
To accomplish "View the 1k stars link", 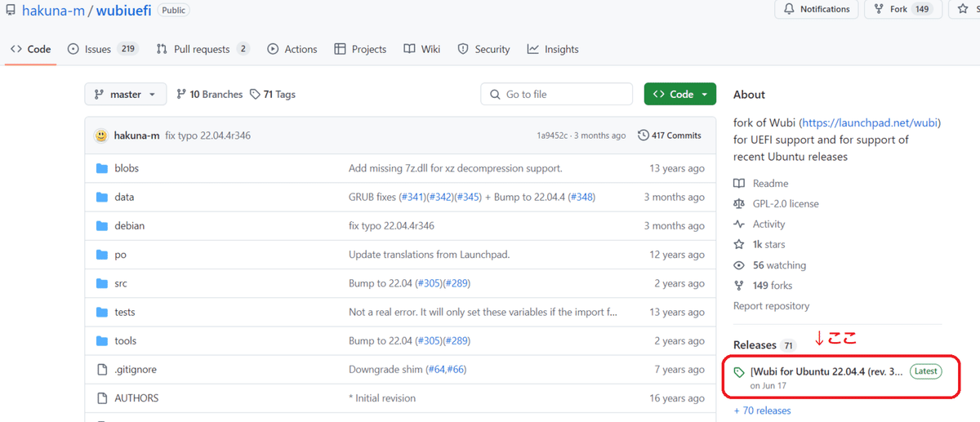I will pos(768,245).
